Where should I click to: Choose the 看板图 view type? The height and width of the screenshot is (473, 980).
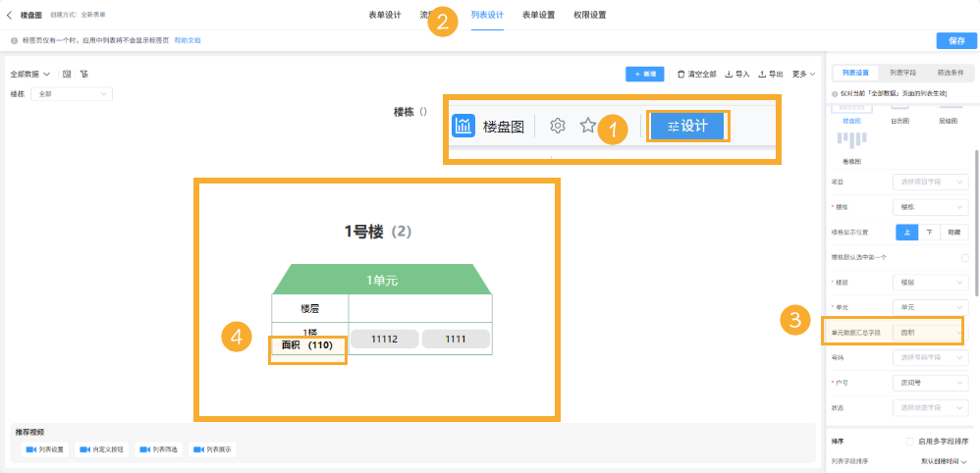pyautogui.click(x=852, y=148)
